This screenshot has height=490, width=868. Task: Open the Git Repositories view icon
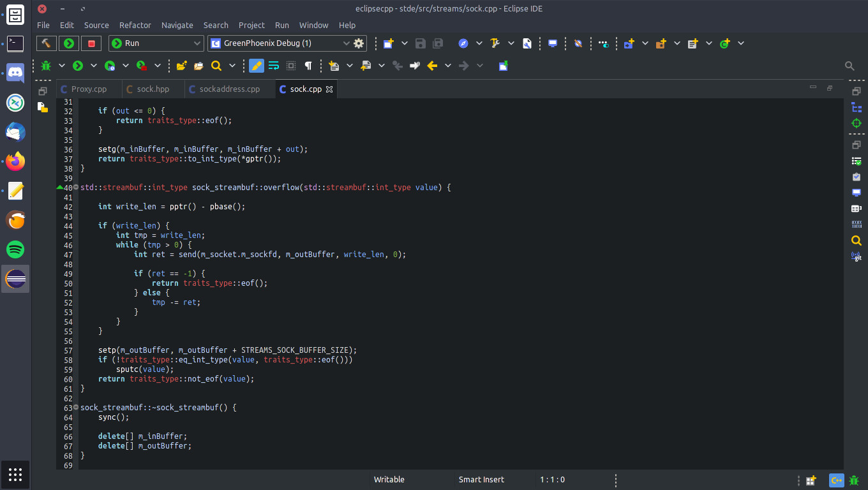coord(857,256)
